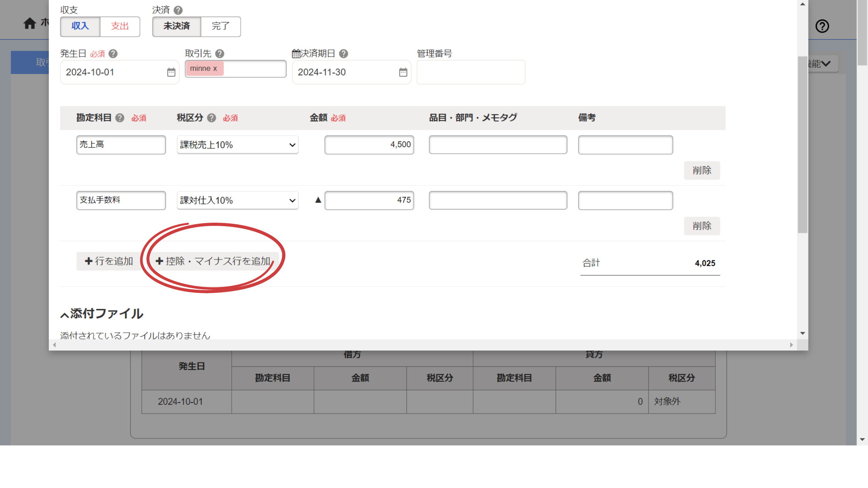Remove minne tag from 取引先
This screenshot has height=488, width=868.
coord(215,69)
